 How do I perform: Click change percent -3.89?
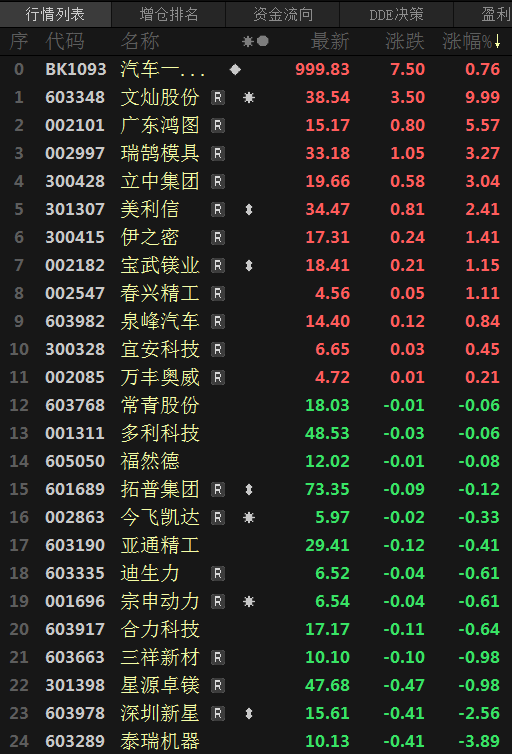point(479,741)
